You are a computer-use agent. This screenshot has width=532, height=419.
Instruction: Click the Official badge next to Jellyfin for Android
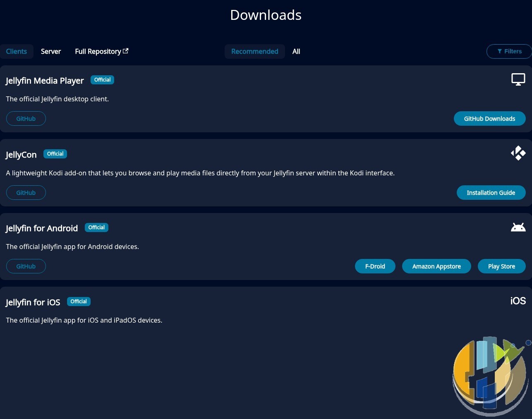[96, 227]
